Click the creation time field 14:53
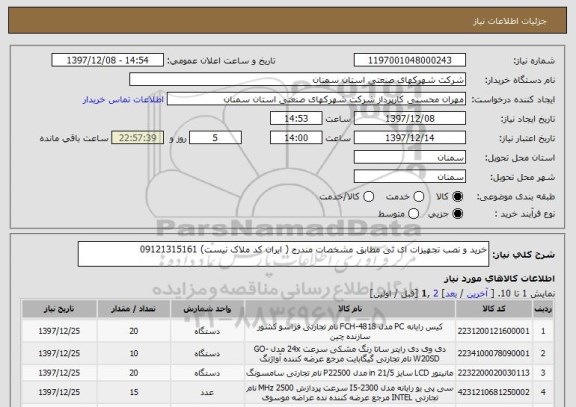Viewport: 576px width, 407px height. pyautogui.click(x=296, y=118)
